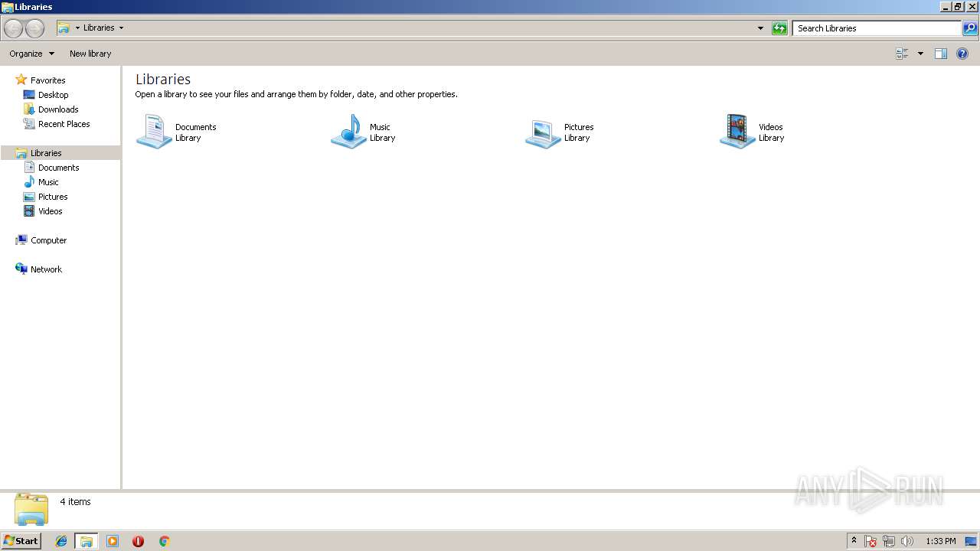Select Favorites in the navigation pane
Image resolution: width=980 pixels, height=551 pixels.
coord(47,80)
